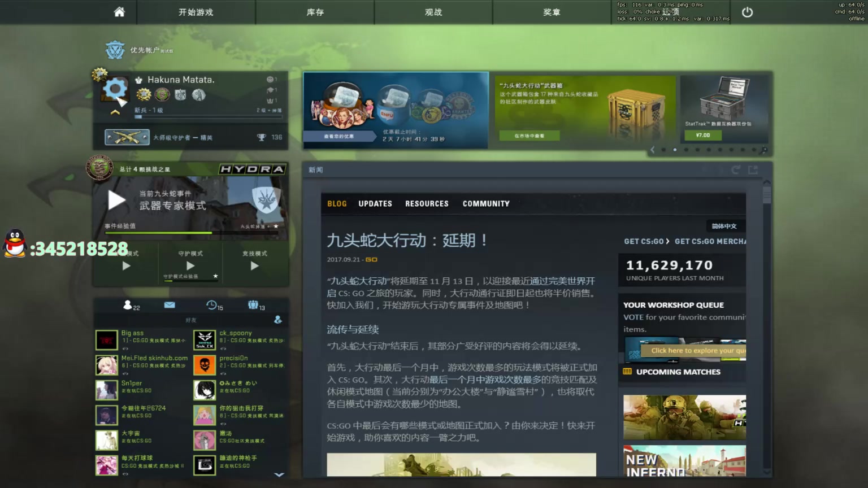Image resolution: width=868 pixels, height=488 pixels.
Task: Select friend 今朝往年@6724
Action: [142, 415]
